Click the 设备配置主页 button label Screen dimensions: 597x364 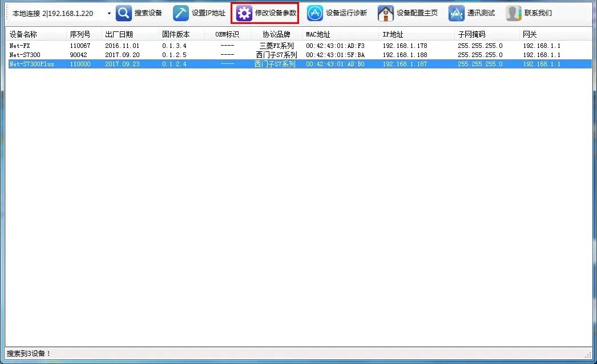[x=417, y=13]
